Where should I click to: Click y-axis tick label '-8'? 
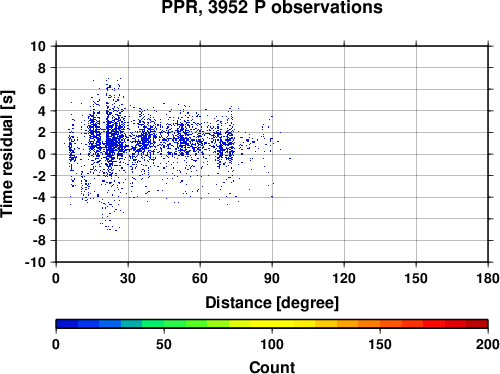click(x=39, y=241)
